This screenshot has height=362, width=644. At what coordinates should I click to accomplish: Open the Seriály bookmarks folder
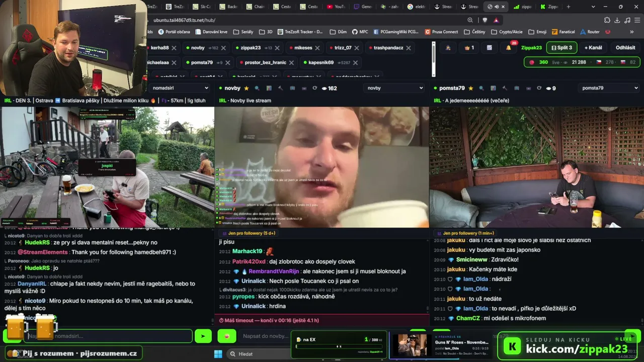(243, 32)
